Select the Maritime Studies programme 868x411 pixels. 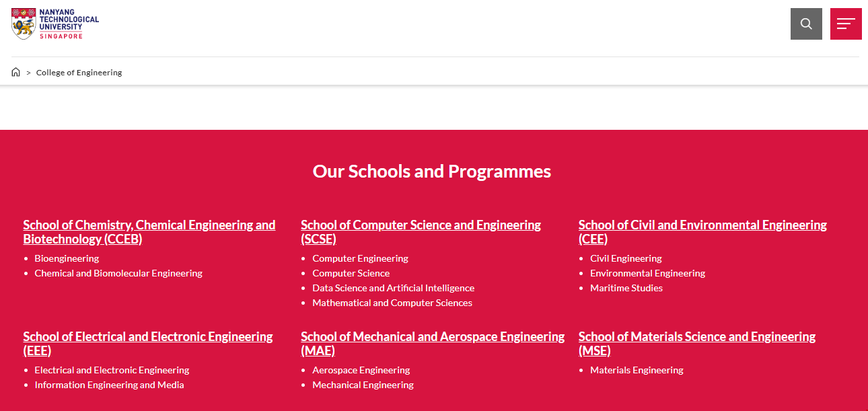[x=626, y=287]
